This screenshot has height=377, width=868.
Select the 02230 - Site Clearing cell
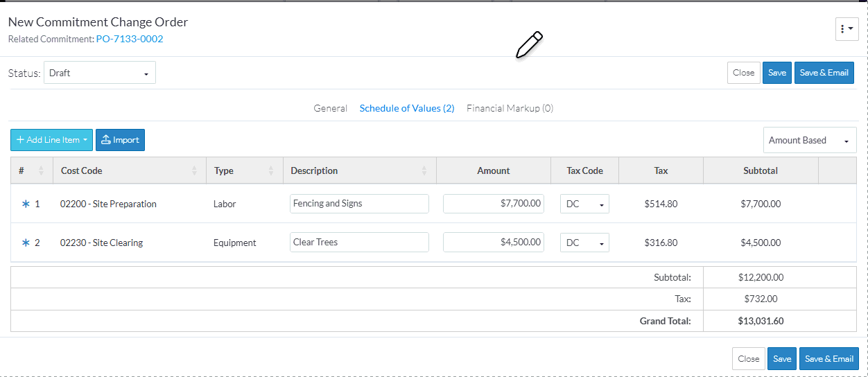click(101, 243)
